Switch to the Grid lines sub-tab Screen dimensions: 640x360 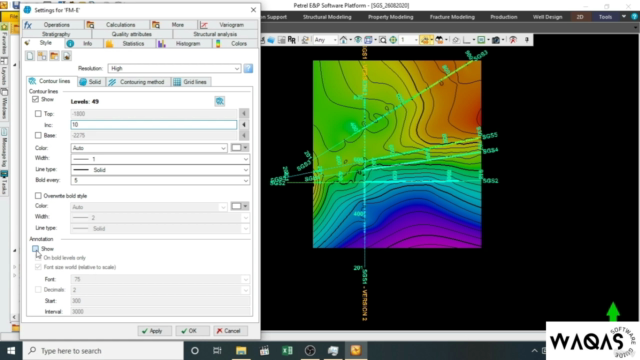190,82
